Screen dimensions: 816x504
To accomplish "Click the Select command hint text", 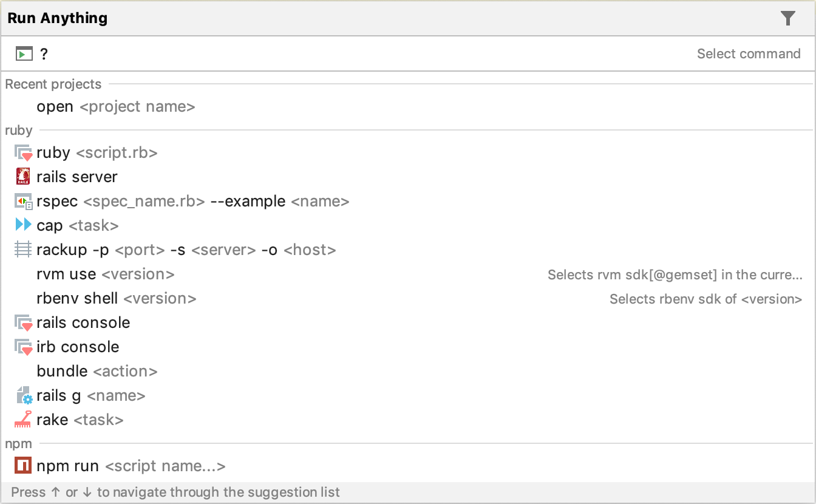I will pos(749,54).
